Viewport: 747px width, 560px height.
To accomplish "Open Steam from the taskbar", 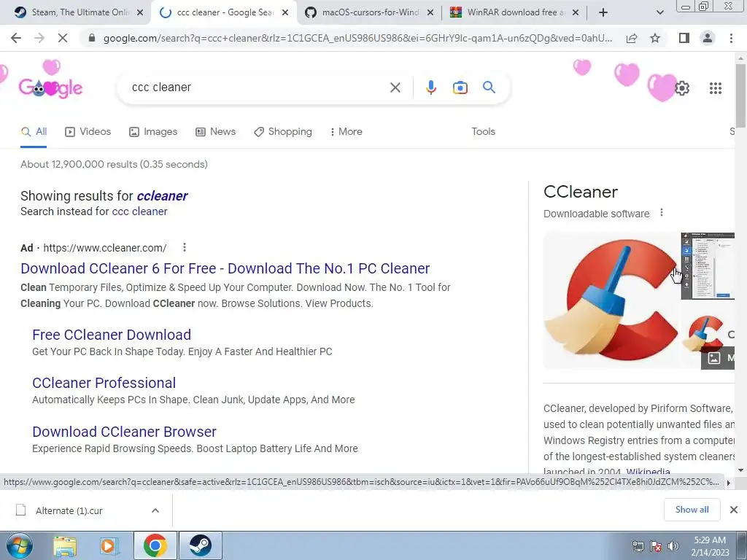I will (201, 545).
